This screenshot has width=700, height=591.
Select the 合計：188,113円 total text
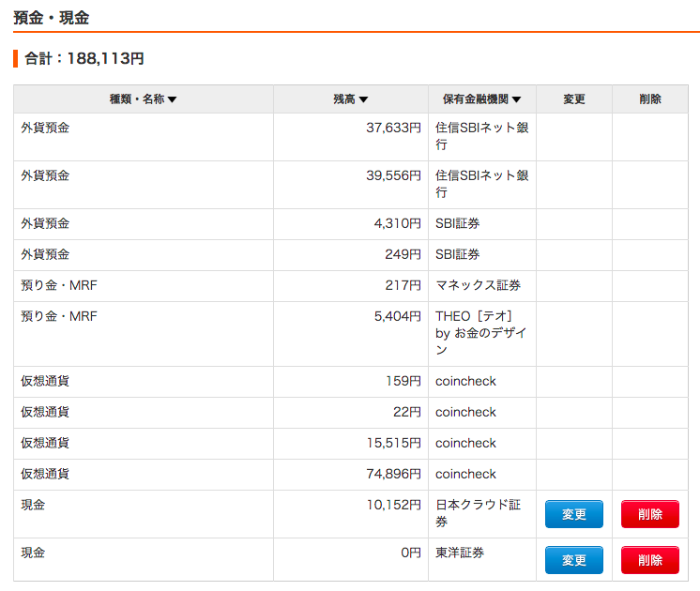click(x=84, y=58)
